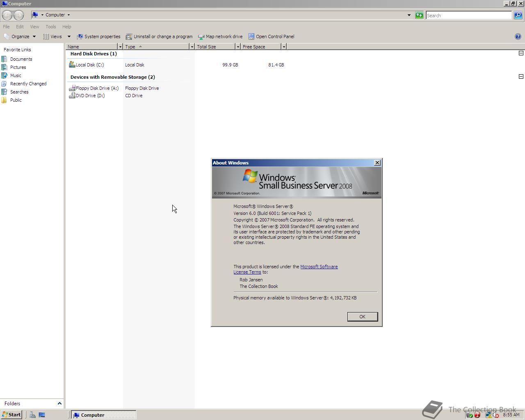Click Uninstall or change a program

(159, 37)
